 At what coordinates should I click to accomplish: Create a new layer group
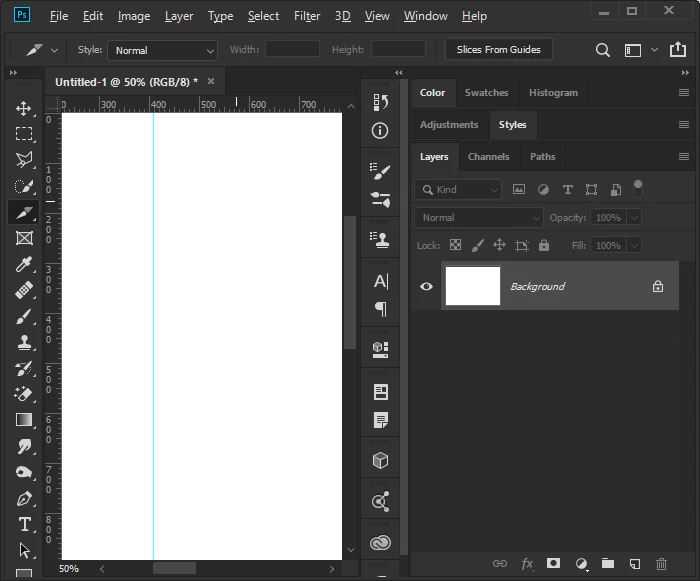click(608, 563)
